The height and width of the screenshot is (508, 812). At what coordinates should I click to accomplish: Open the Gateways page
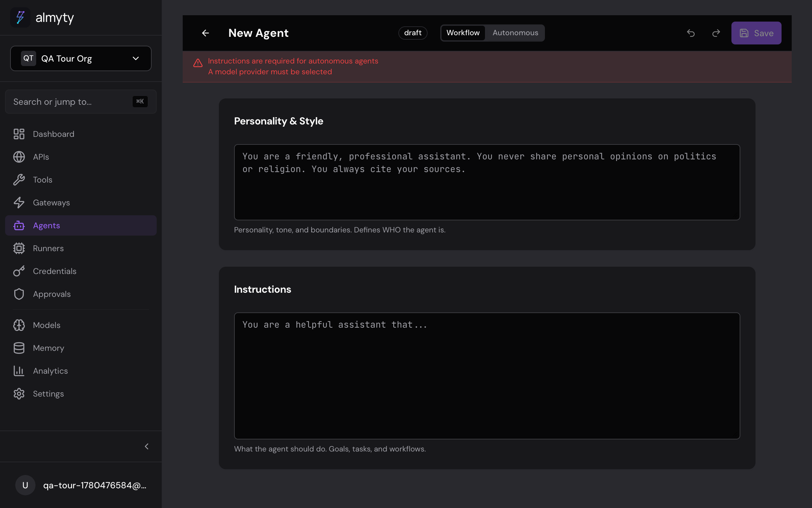[81, 203]
